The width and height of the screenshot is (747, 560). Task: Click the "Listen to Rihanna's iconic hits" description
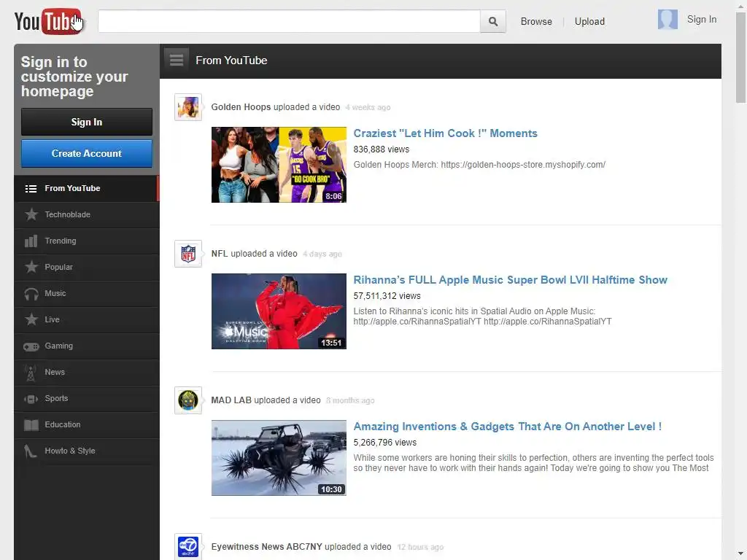pos(483,316)
